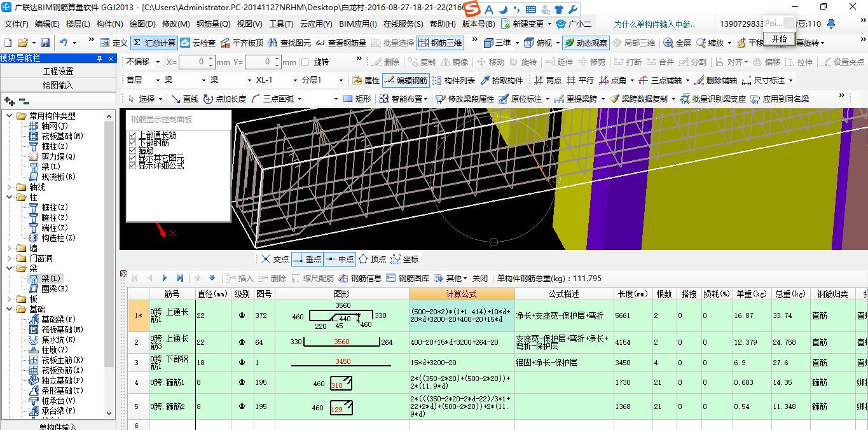Run 云检查 cloud check
The height and width of the screenshot is (430, 868).
tap(198, 43)
